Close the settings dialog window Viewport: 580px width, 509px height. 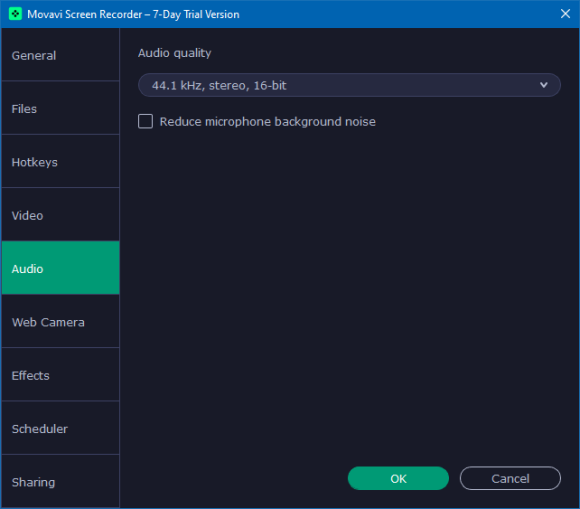point(565,14)
